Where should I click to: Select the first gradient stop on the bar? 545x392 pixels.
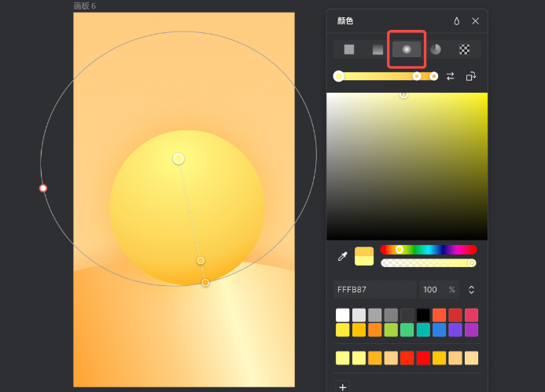(x=339, y=76)
